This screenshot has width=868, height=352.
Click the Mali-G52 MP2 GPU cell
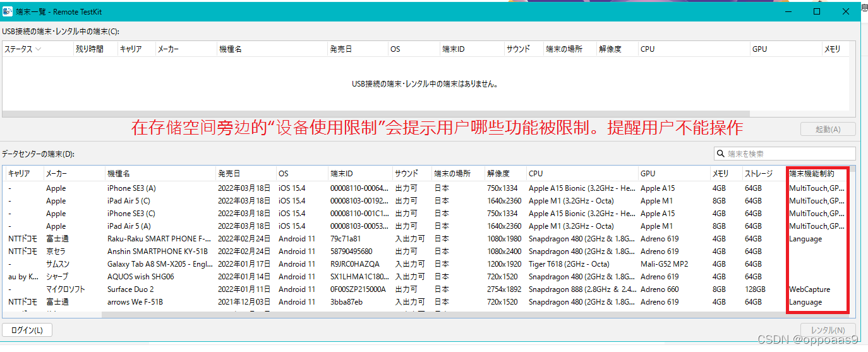click(x=664, y=264)
